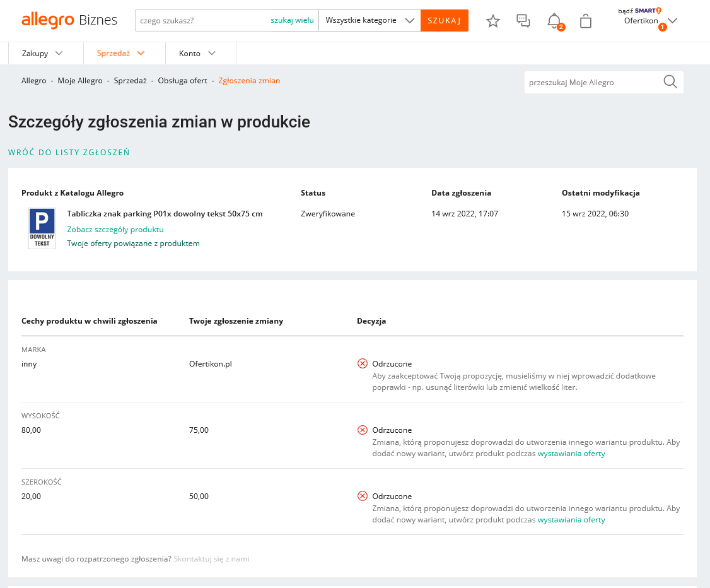Click the przeszukaj Moje Allegro search field
This screenshot has width=710, height=588.
pos(586,82)
